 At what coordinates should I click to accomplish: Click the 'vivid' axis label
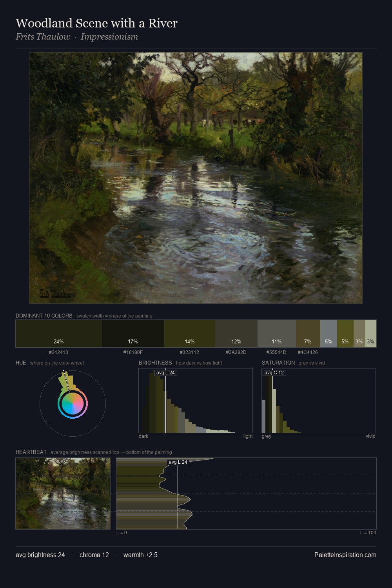(x=370, y=436)
